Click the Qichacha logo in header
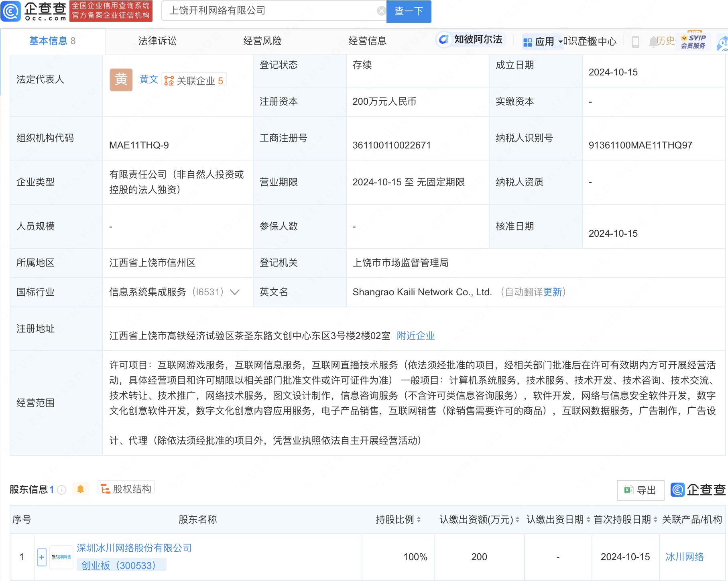This screenshot has height=581, width=728. pos(34,11)
